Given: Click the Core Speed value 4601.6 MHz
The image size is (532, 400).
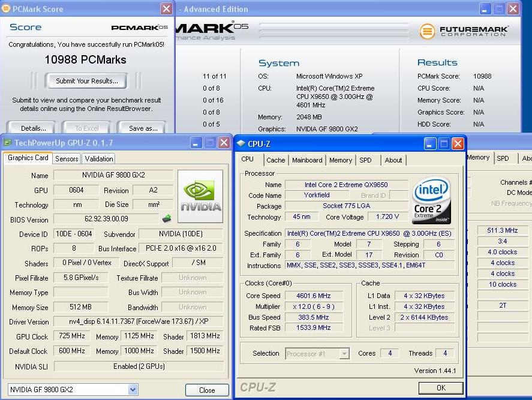Looking at the screenshot, I should coord(314,296).
